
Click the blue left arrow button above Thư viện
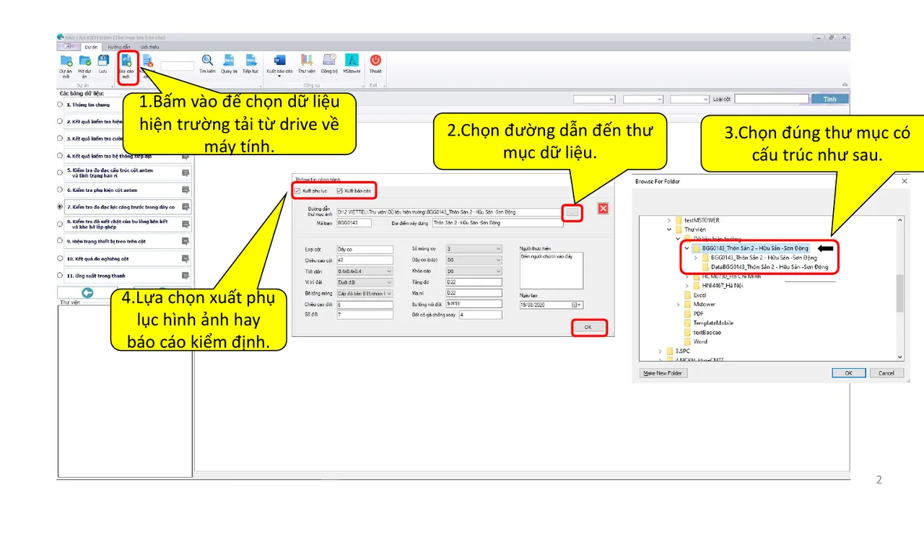[87, 292]
